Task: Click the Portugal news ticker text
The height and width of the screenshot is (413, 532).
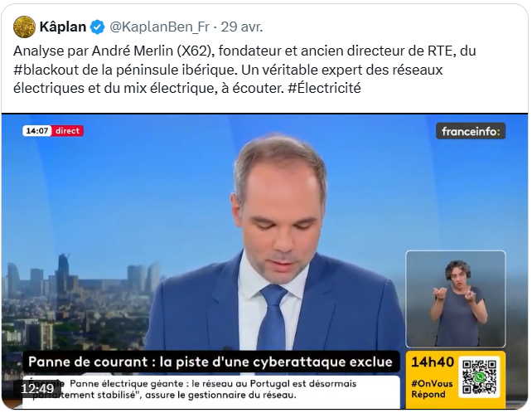Action: (x=210, y=390)
